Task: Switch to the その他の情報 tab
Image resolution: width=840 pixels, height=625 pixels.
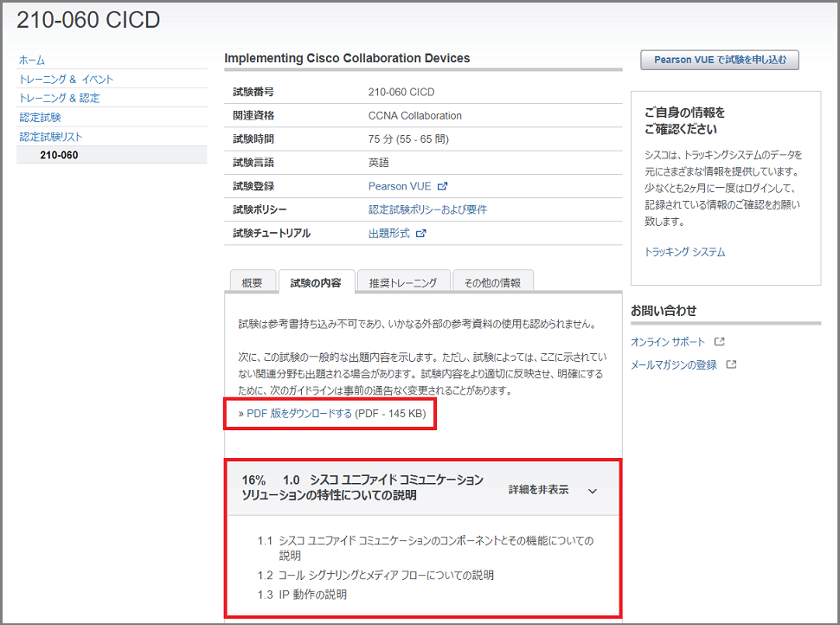Action: pyautogui.click(x=492, y=282)
